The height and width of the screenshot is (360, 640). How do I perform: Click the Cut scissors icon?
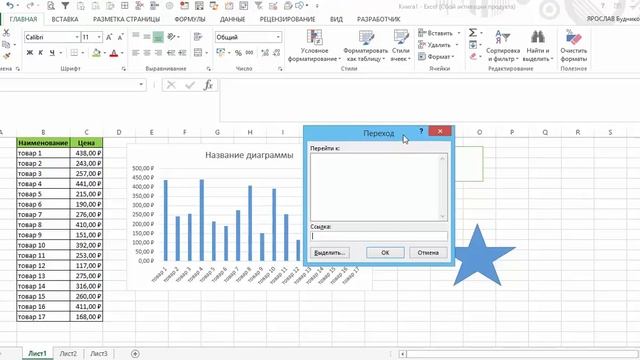6,33
